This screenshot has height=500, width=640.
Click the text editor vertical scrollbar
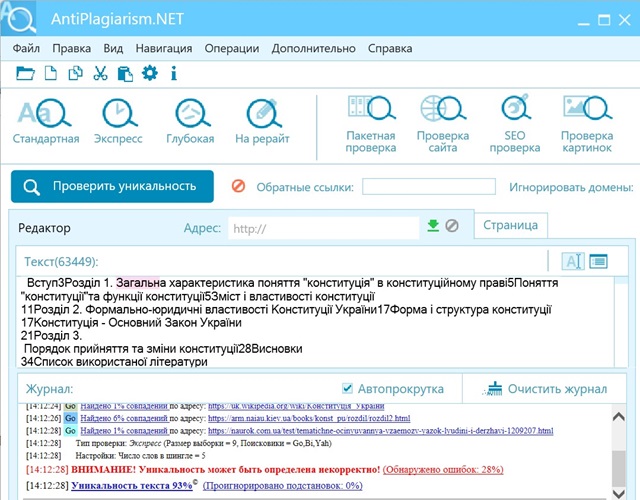click(x=621, y=322)
